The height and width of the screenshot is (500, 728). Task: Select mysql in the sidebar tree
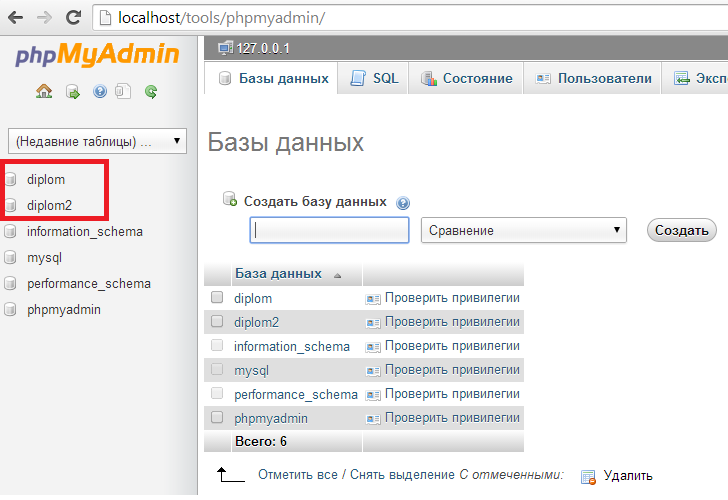(x=44, y=258)
